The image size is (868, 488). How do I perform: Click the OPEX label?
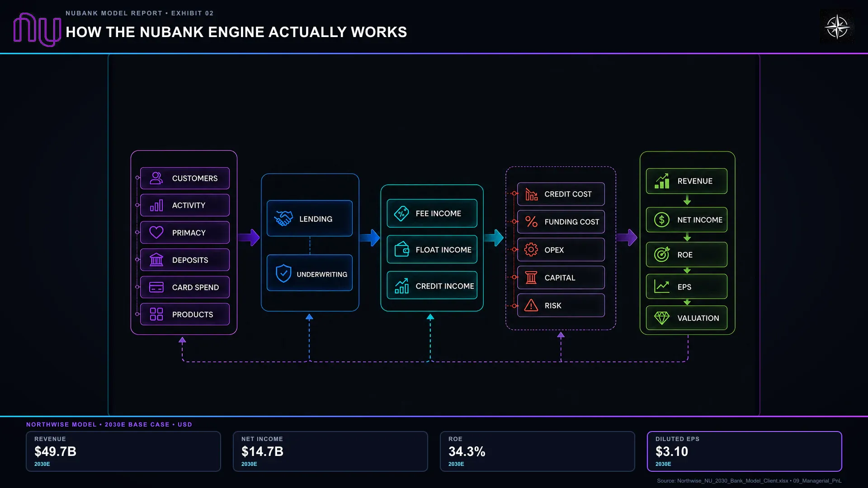pos(554,250)
